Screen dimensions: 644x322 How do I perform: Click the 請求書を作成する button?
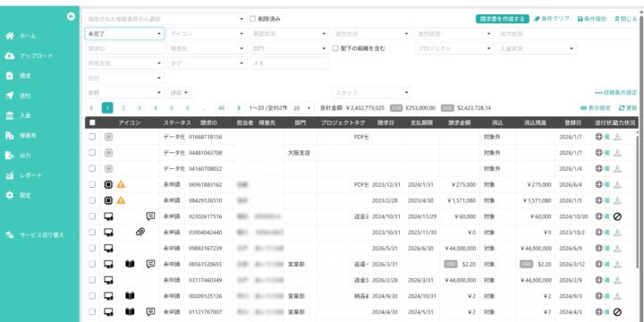(503, 19)
